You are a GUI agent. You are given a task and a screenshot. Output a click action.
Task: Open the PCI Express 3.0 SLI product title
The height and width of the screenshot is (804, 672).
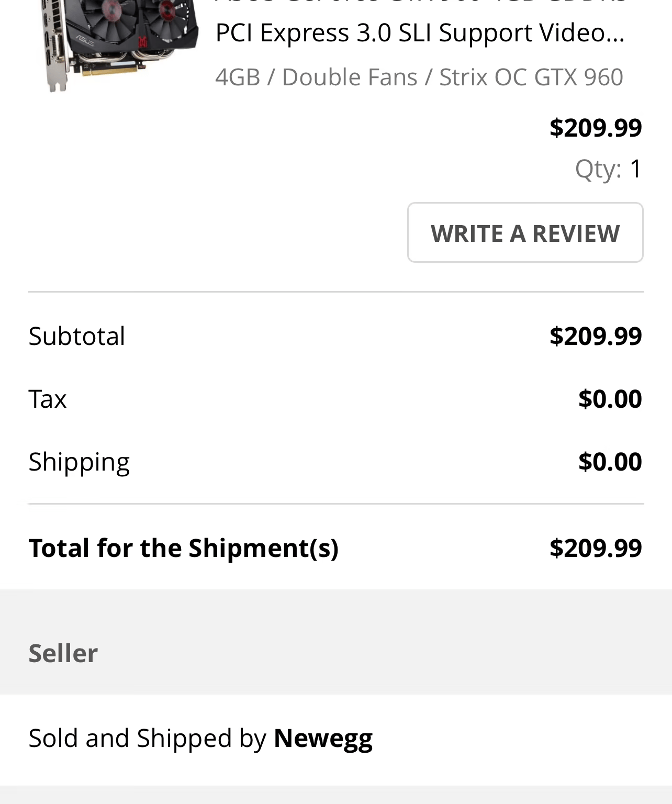click(420, 32)
